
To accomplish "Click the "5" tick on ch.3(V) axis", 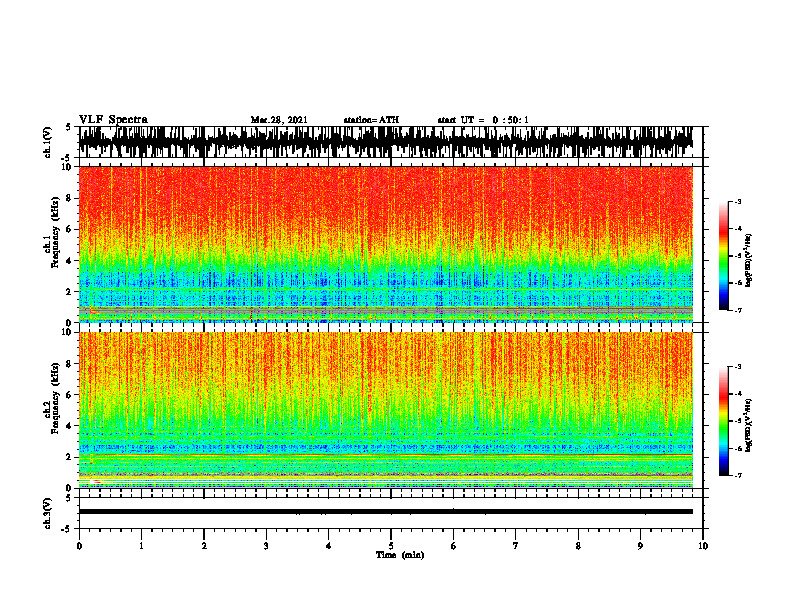I will (69, 498).
